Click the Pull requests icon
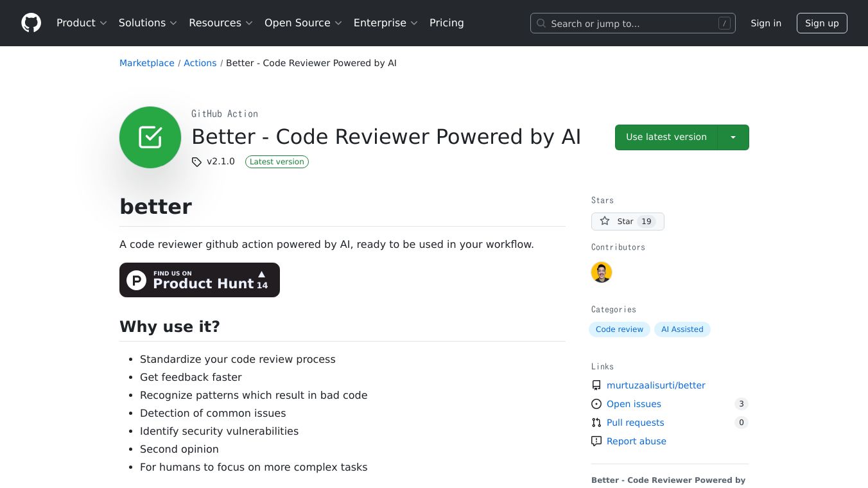The image size is (868, 488). (x=596, y=423)
